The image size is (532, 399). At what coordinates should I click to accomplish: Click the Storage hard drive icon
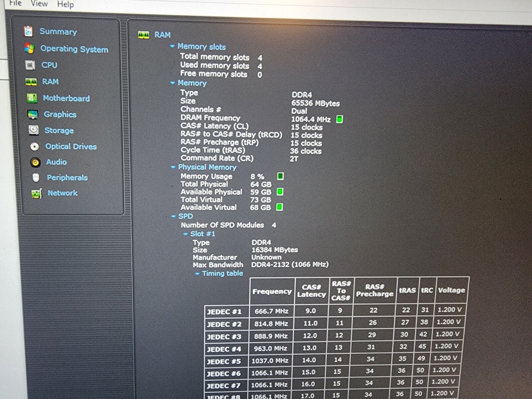point(34,130)
